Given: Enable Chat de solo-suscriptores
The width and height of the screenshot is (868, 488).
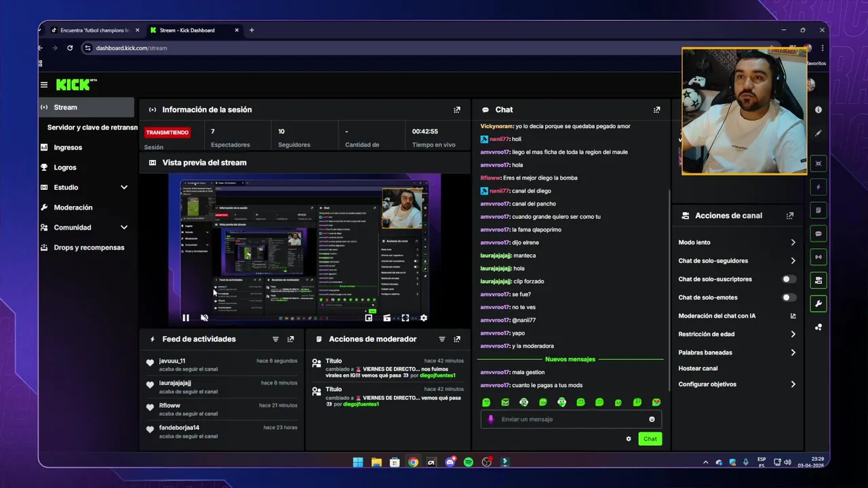Looking at the screenshot, I should click(789, 279).
